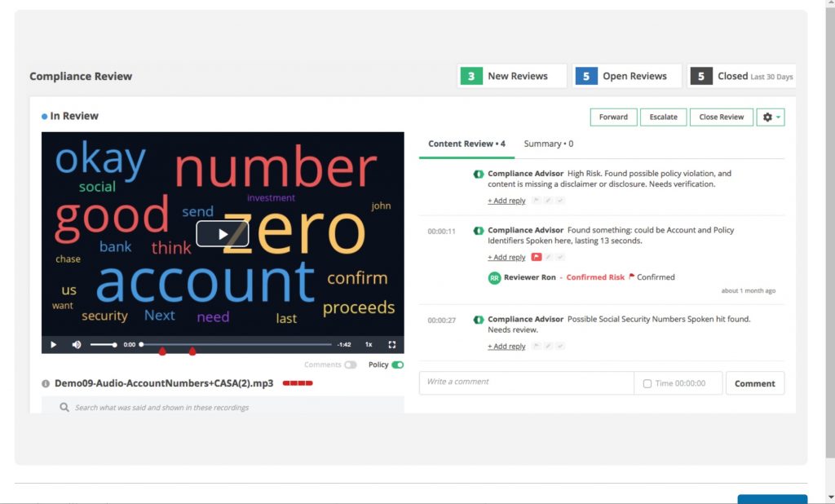Click the checkmark icon on the High Risk comment

pos(559,201)
